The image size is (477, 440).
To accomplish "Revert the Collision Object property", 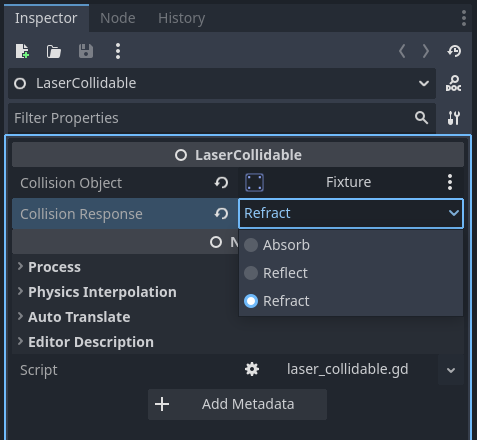I will point(221,183).
